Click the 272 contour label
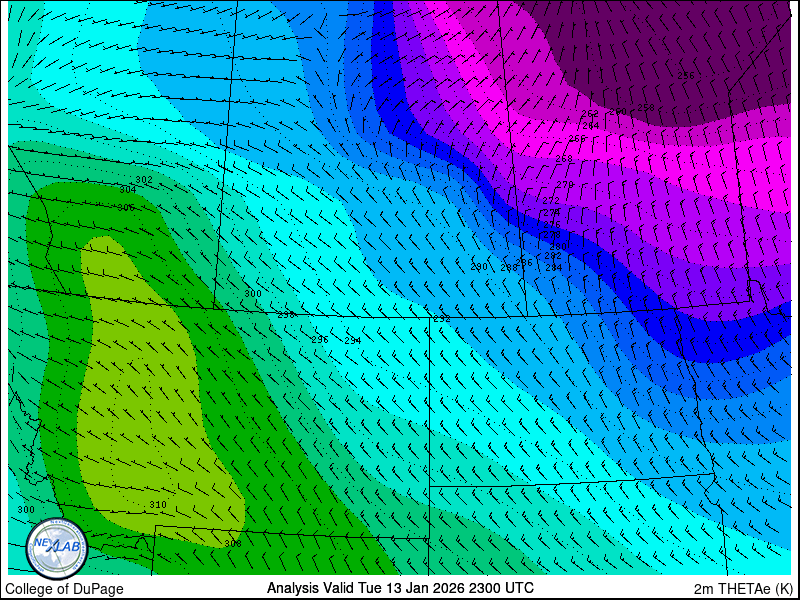The height and width of the screenshot is (600, 800). [x=551, y=201]
